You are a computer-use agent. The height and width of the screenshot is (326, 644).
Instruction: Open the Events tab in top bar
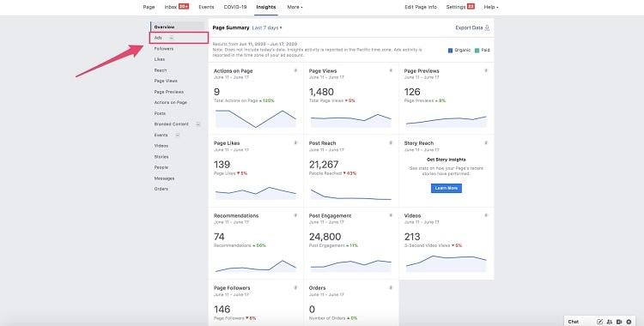pyautogui.click(x=206, y=7)
